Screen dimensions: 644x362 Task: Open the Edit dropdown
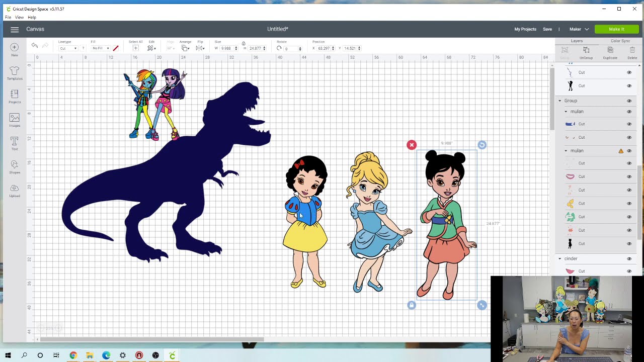pyautogui.click(x=150, y=48)
